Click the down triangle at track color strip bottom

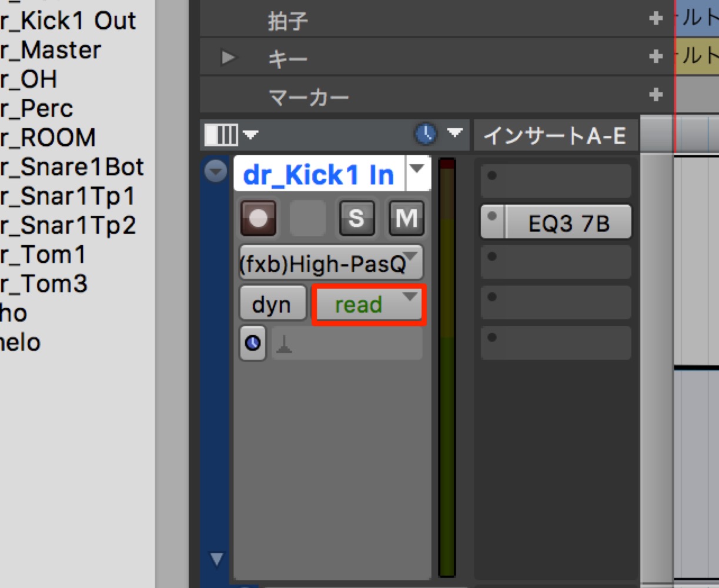coord(216,559)
